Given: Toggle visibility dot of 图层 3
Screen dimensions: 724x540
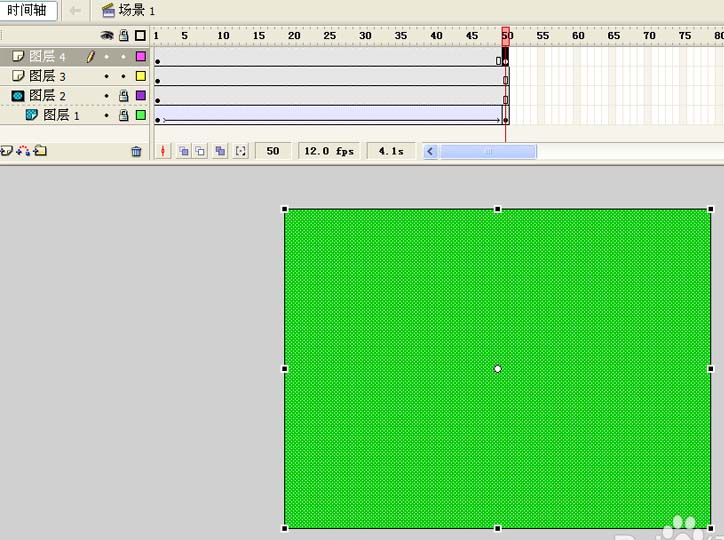Looking at the screenshot, I should click(x=107, y=76).
